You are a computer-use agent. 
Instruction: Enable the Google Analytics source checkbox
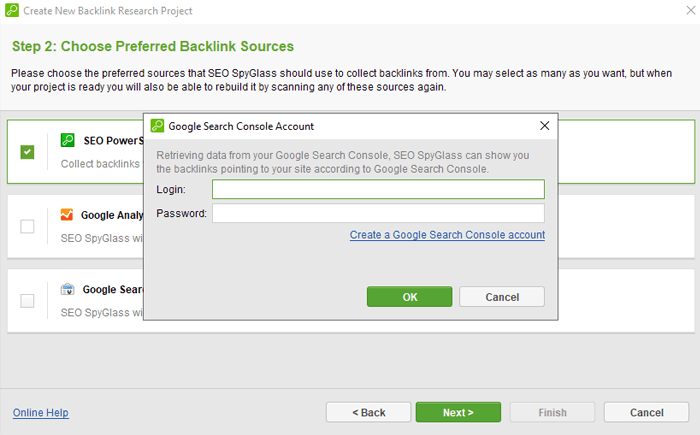27,226
